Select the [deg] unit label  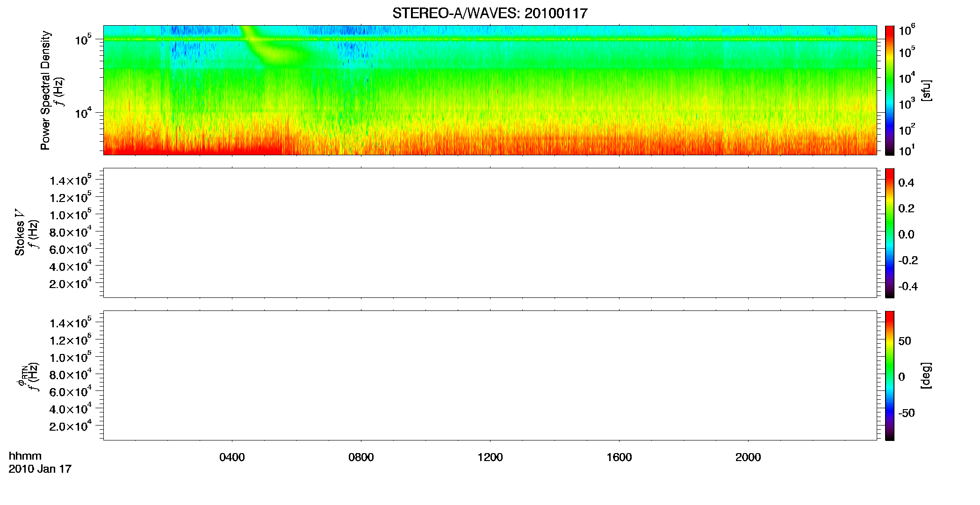926,375
